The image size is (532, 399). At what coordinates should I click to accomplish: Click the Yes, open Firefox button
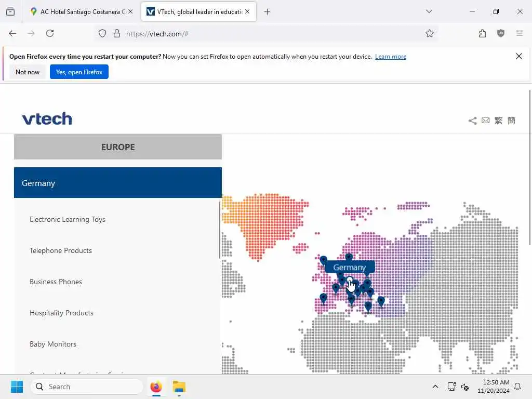[x=79, y=72]
